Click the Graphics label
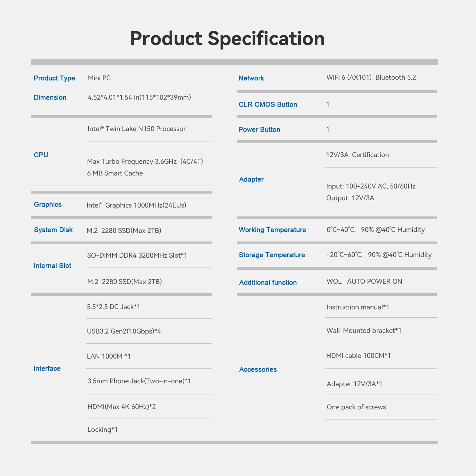The width and height of the screenshot is (476, 476). tap(48, 204)
